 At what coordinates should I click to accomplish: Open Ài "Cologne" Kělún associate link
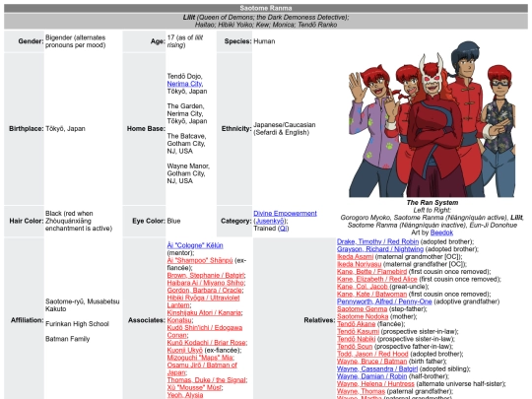pyautogui.click(x=195, y=245)
